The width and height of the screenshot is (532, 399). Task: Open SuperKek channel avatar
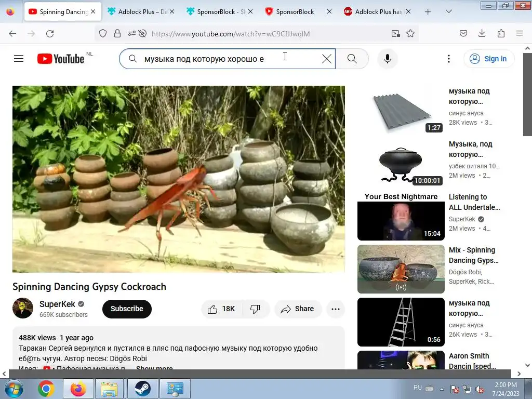tap(23, 308)
